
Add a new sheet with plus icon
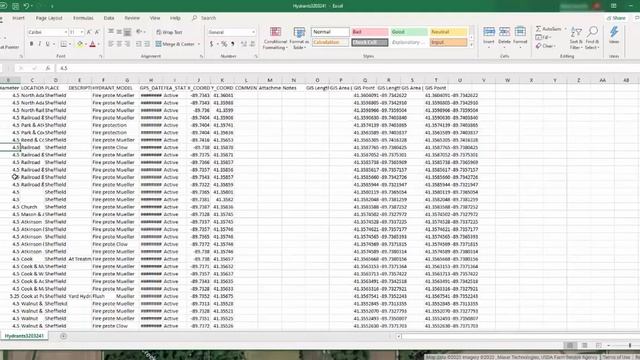click(x=63, y=336)
